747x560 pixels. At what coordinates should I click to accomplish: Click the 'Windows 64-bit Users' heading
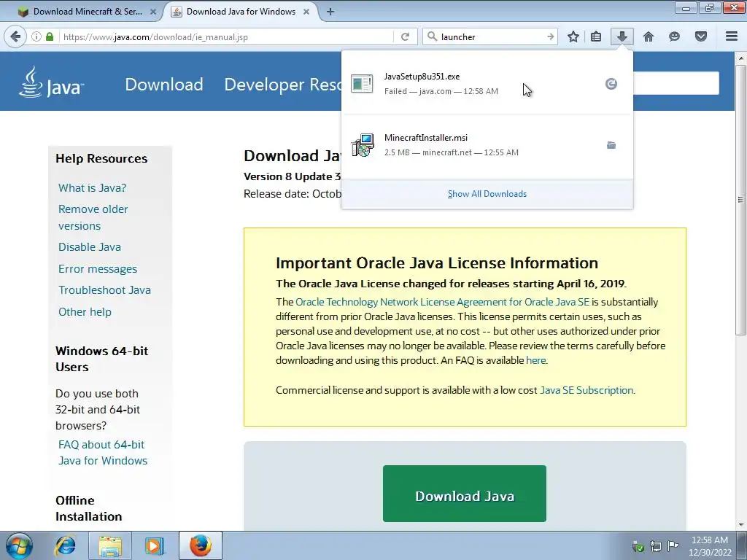101,359
